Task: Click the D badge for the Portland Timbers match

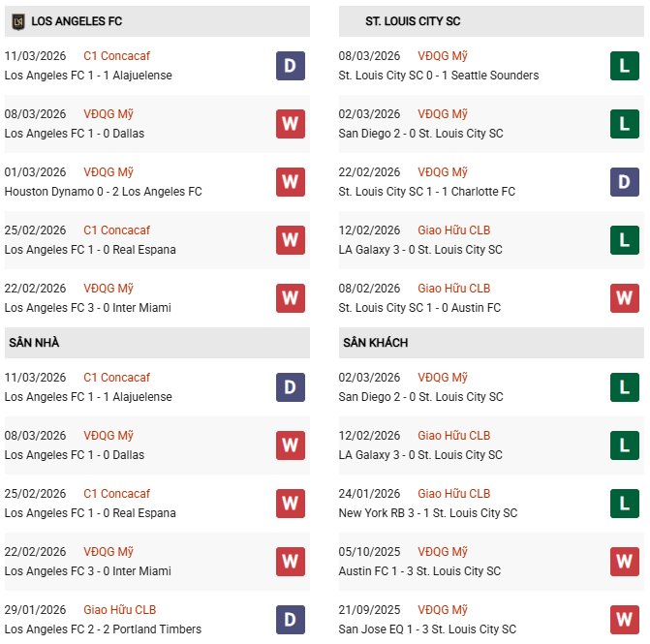Action: click(291, 620)
